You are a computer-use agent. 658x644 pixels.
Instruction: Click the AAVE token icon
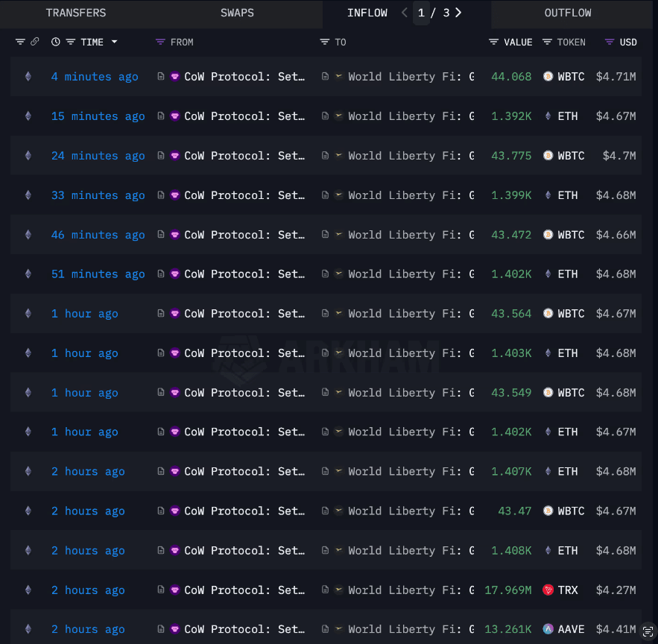pos(548,630)
